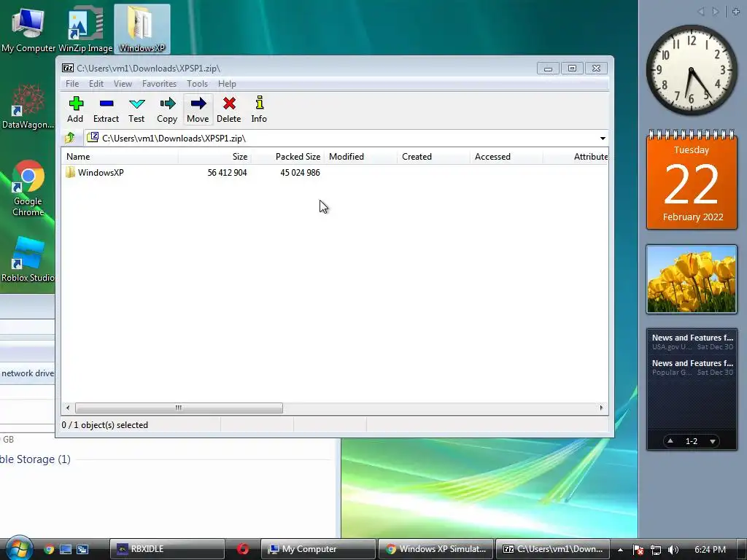Show previous feed headlines arrow

[x=670, y=441]
